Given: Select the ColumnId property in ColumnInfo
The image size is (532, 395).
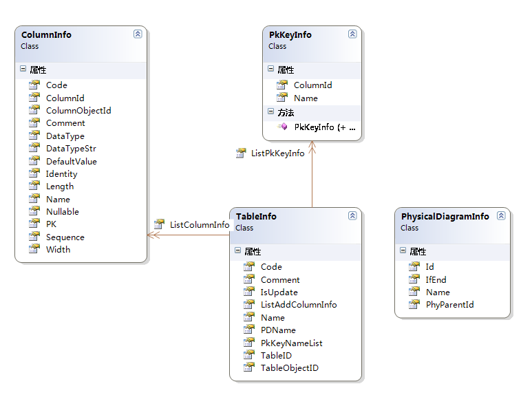Looking at the screenshot, I should [x=65, y=98].
